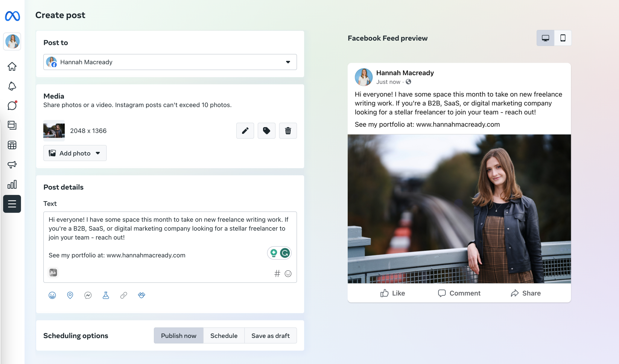The height and width of the screenshot is (364, 619).
Task: Tag a sponsor with the handshake icon
Action: coord(141,295)
